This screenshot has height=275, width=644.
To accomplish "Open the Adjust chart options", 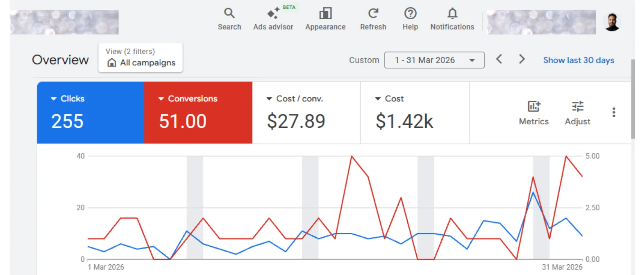I will 577,113.
